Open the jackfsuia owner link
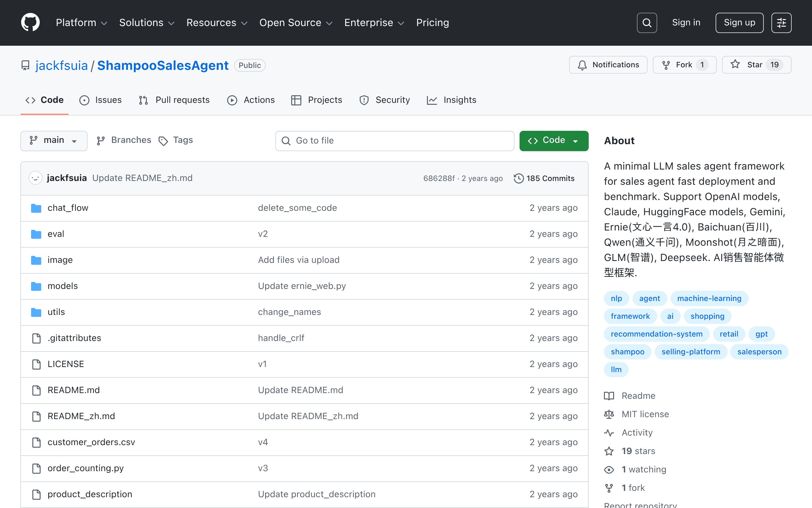The width and height of the screenshot is (812, 508). [x=62, y=65]
